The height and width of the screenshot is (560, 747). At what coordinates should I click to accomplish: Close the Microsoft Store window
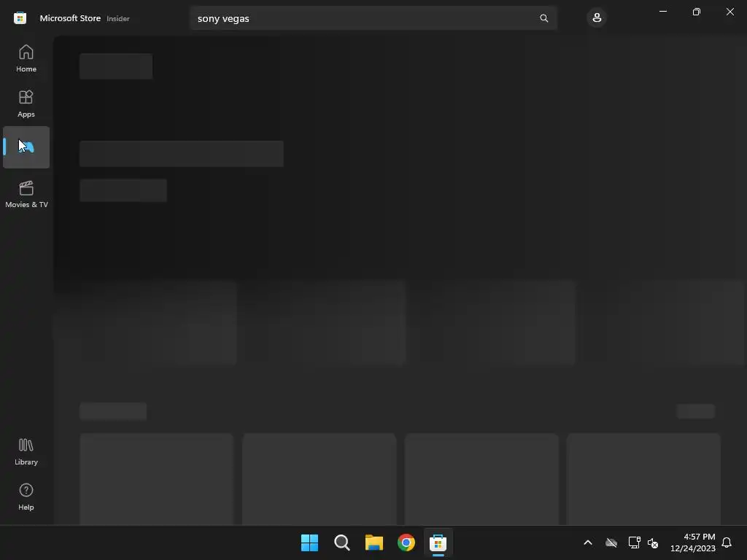[x=729, y=12]
